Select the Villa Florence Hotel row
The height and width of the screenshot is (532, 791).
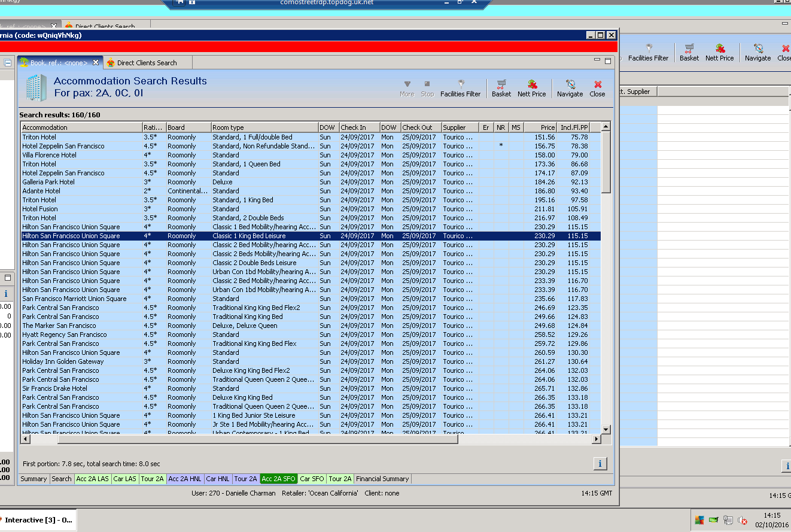[x=50, y=155]
